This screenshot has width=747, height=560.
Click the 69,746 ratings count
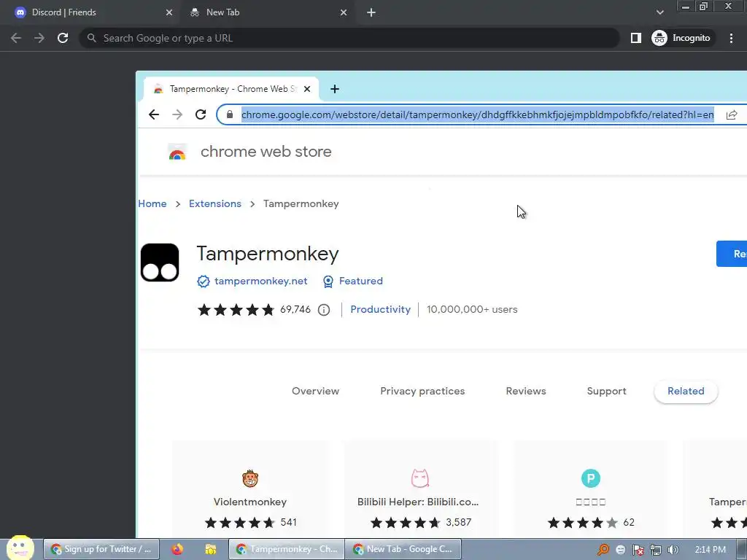(295, 309)
